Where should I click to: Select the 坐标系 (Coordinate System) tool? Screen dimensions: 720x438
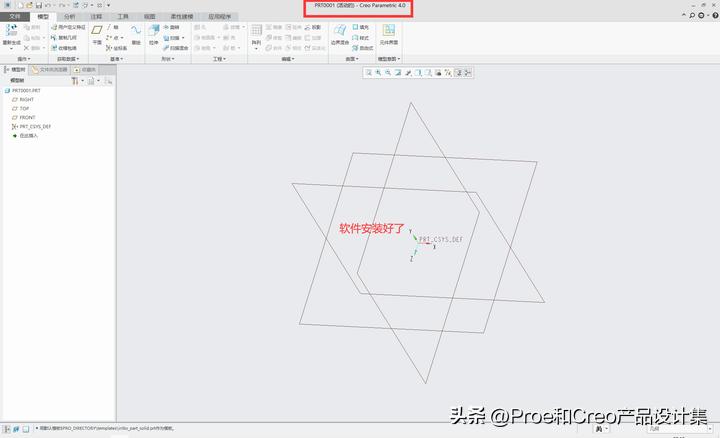tap(117, 48)
